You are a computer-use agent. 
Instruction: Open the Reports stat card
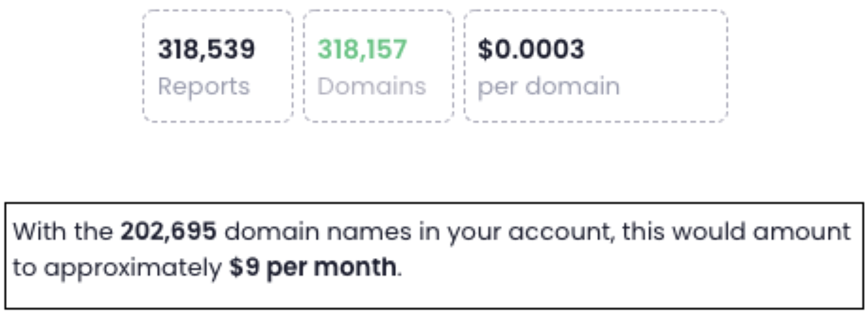(218, 66)
